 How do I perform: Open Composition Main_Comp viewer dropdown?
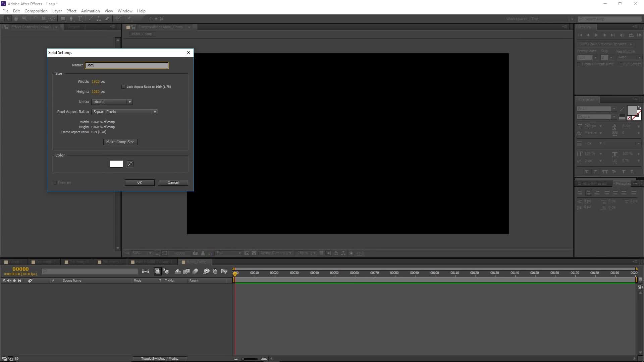[x=189, y=27]
